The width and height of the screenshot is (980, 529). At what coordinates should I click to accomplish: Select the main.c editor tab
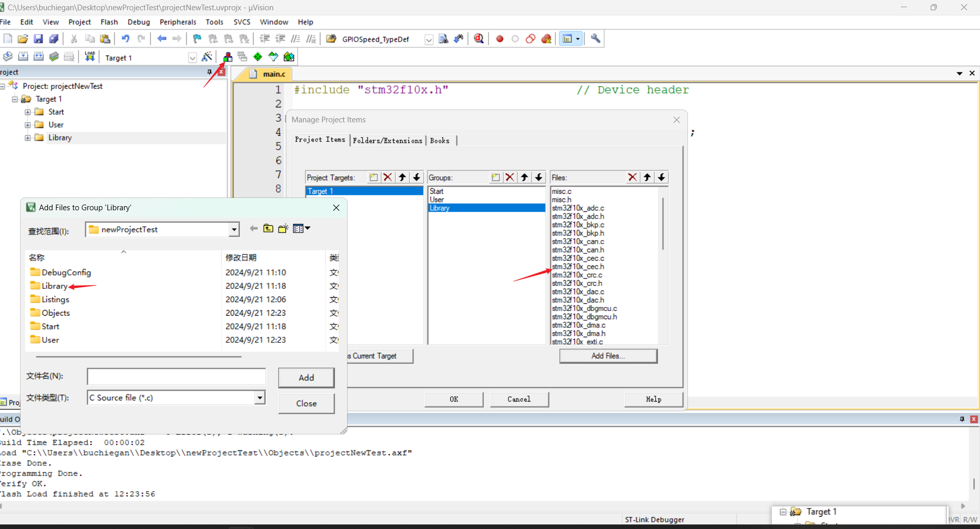(x=269, y=74)
